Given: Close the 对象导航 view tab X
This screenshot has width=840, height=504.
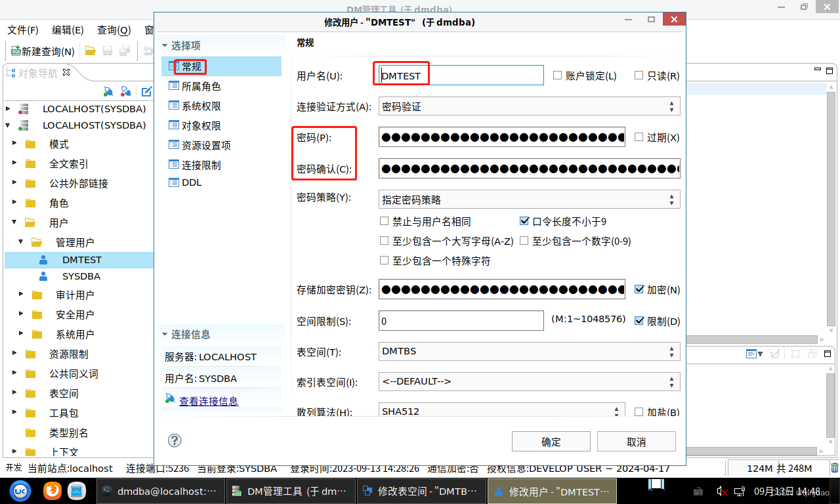Looking at the screenshot, I should [66, 72].
